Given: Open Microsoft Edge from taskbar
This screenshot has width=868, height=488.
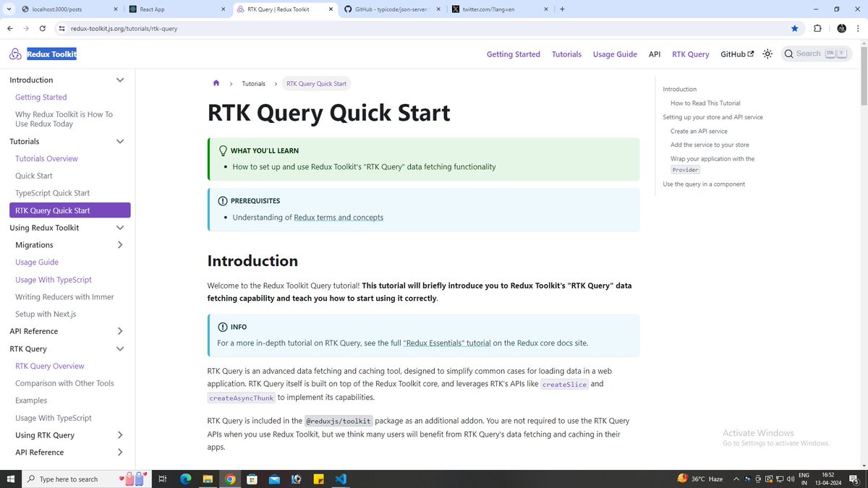Looking at the screenshot, I should click(x=185, y=479).
